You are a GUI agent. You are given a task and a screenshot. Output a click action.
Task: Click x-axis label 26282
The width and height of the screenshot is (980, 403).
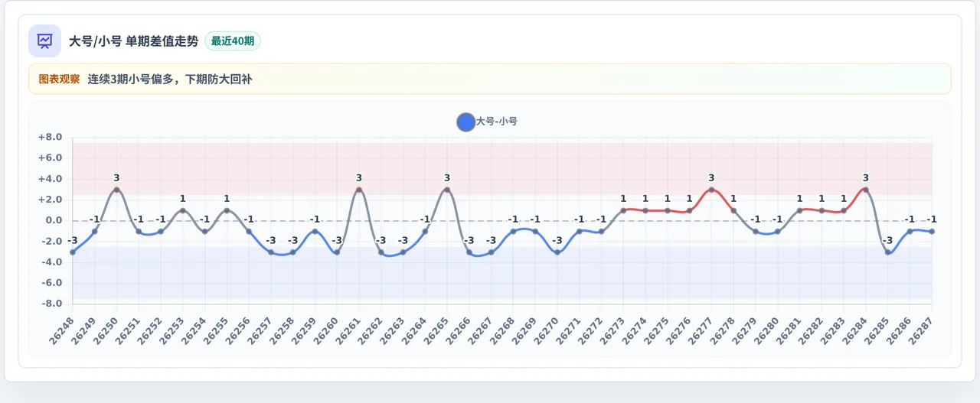[x=812, y=330]
